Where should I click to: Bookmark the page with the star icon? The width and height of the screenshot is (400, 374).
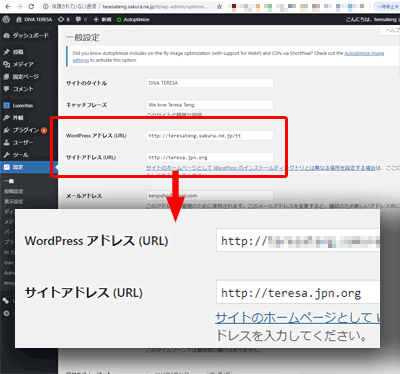click(x=219, y=6)
